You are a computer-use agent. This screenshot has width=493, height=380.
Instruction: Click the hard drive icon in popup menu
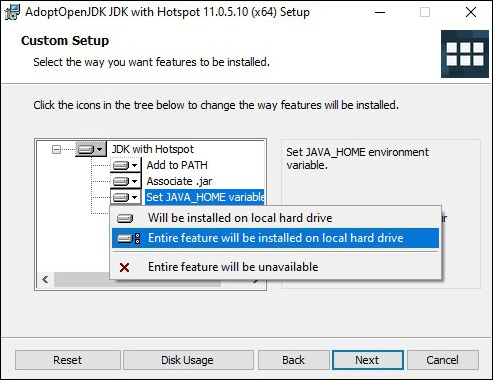coord(125,218)
